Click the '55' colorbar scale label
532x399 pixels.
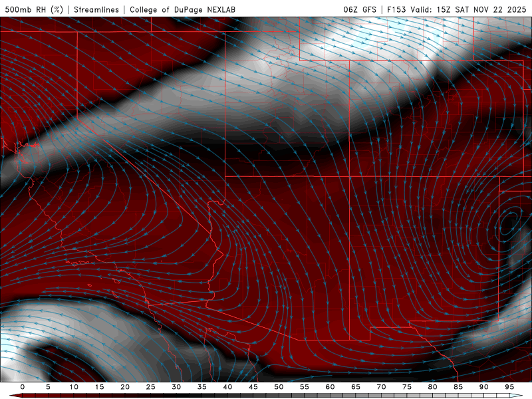305,387
